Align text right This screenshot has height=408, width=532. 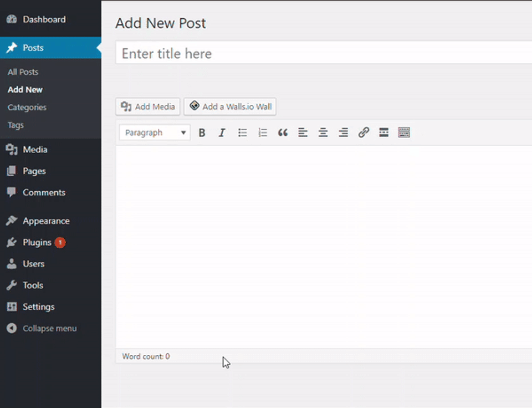click(x=344, y=132)
